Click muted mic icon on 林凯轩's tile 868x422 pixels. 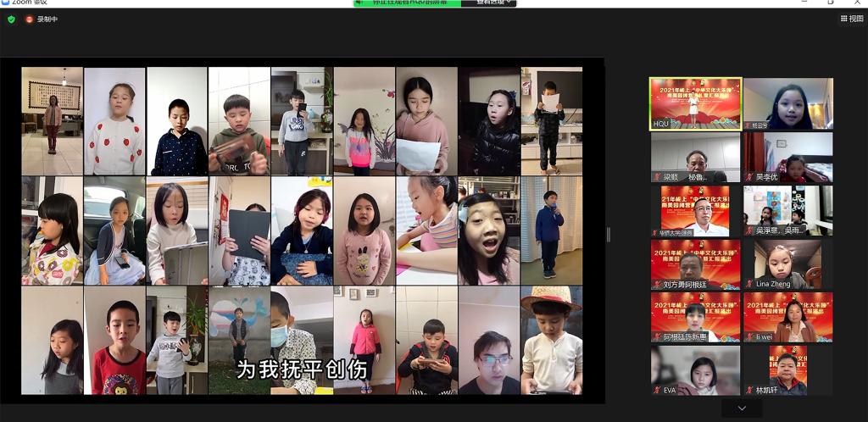749,390
